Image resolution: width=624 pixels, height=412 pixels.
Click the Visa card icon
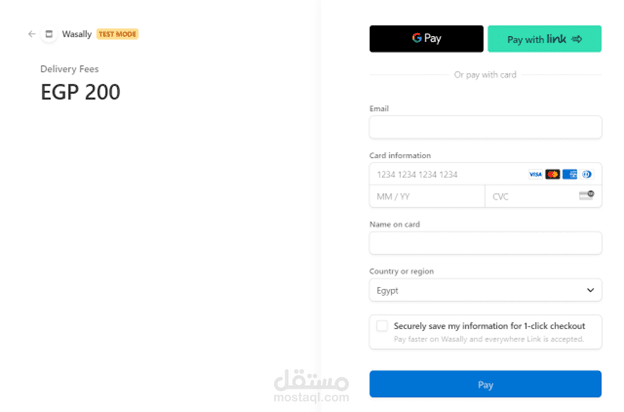point(535,174)
